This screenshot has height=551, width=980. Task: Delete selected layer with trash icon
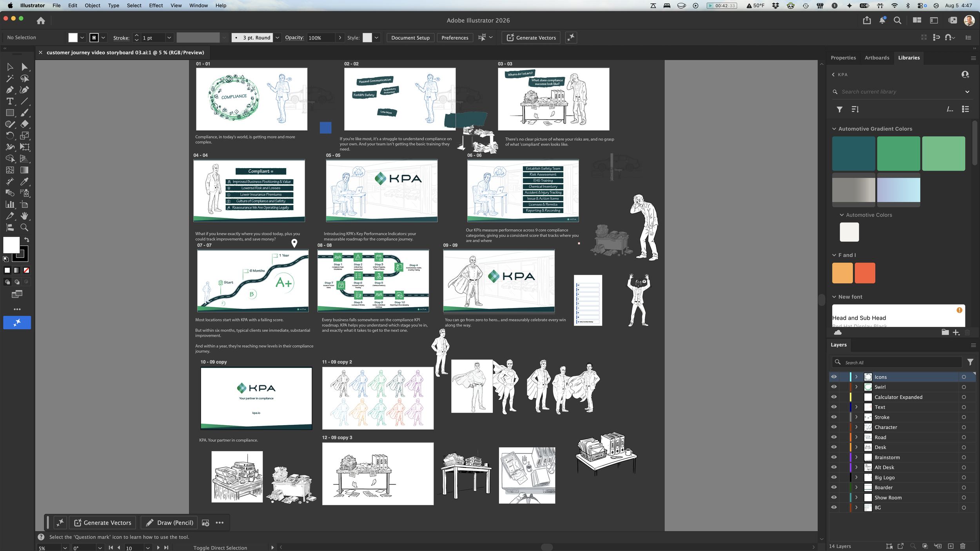tap(962, 546)
